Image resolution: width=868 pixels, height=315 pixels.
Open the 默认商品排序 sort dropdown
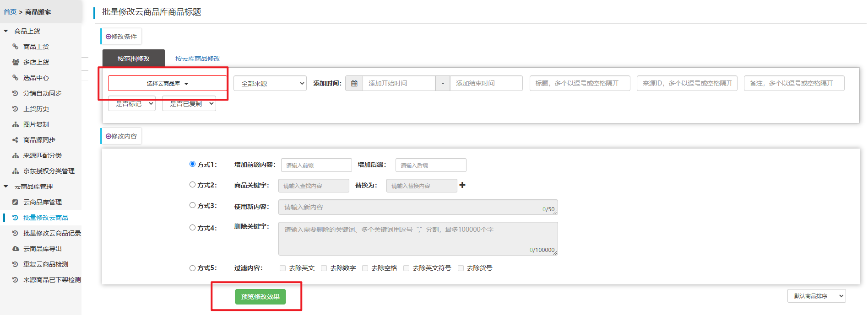[x=816, y=296]
